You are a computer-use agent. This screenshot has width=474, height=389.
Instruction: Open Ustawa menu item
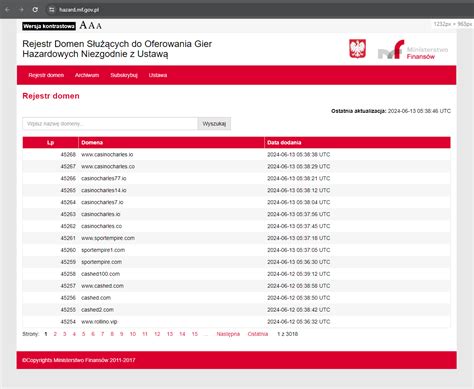pos(158,75)
